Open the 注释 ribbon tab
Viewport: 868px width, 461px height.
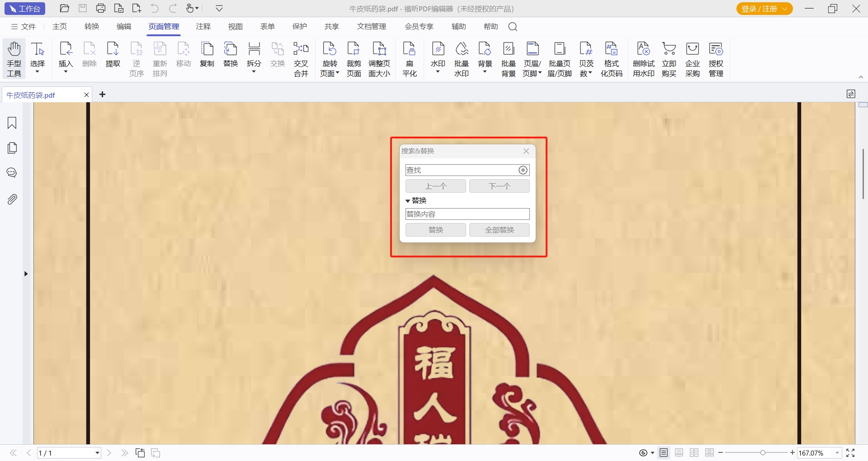(x=203, y=27)
